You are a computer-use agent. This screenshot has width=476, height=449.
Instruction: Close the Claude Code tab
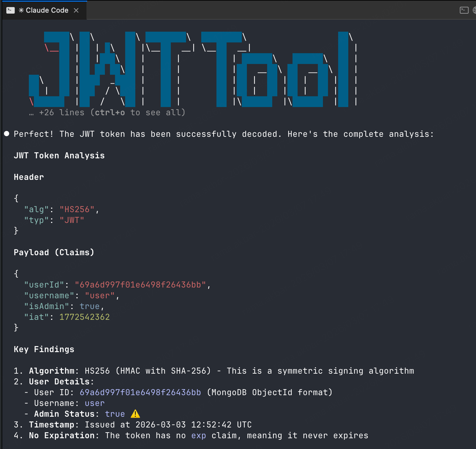[x=76, y=10]
